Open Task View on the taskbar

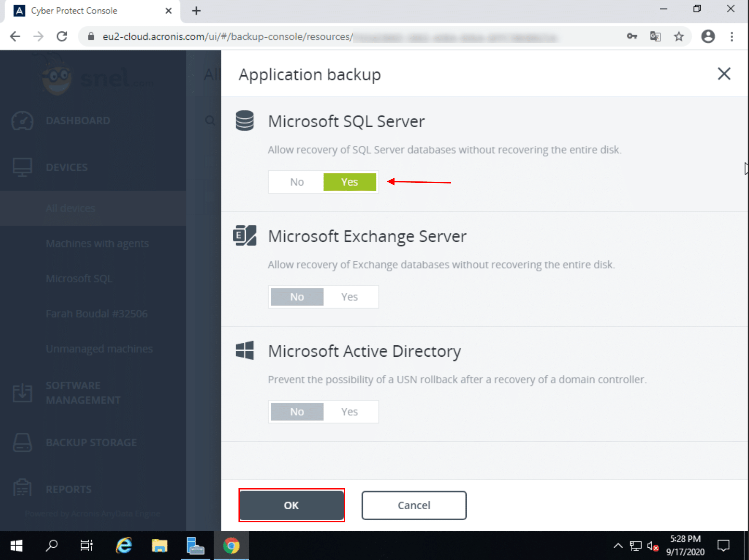[x=87, y=546]
